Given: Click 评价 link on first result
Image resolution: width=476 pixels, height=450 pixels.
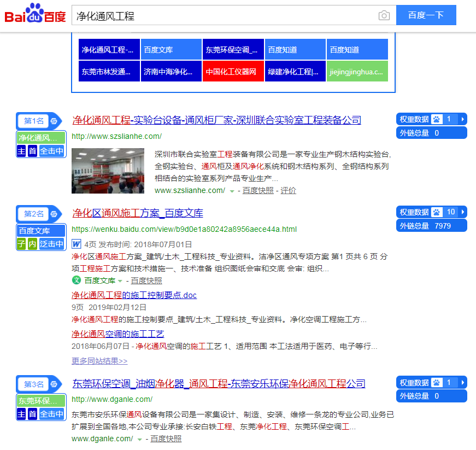Looking at the screenshot, I should point(288,190).
